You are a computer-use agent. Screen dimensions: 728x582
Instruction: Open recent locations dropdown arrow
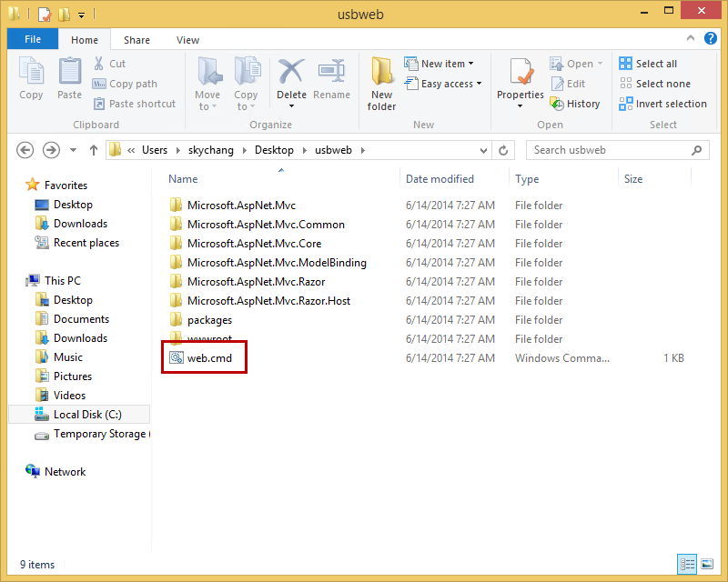tap(73, 150)
